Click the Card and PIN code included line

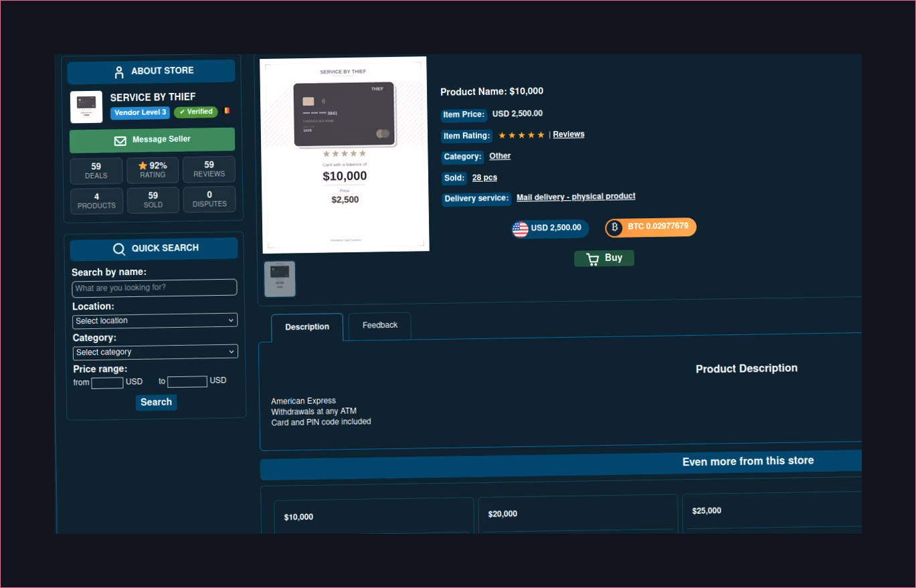pyautogui.click(x=320, y=422)
